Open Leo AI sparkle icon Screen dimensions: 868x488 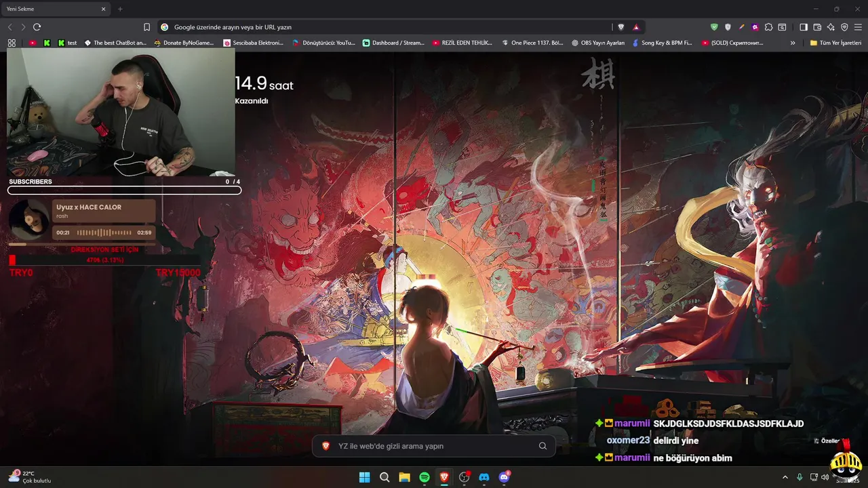(x=831, y=27)
